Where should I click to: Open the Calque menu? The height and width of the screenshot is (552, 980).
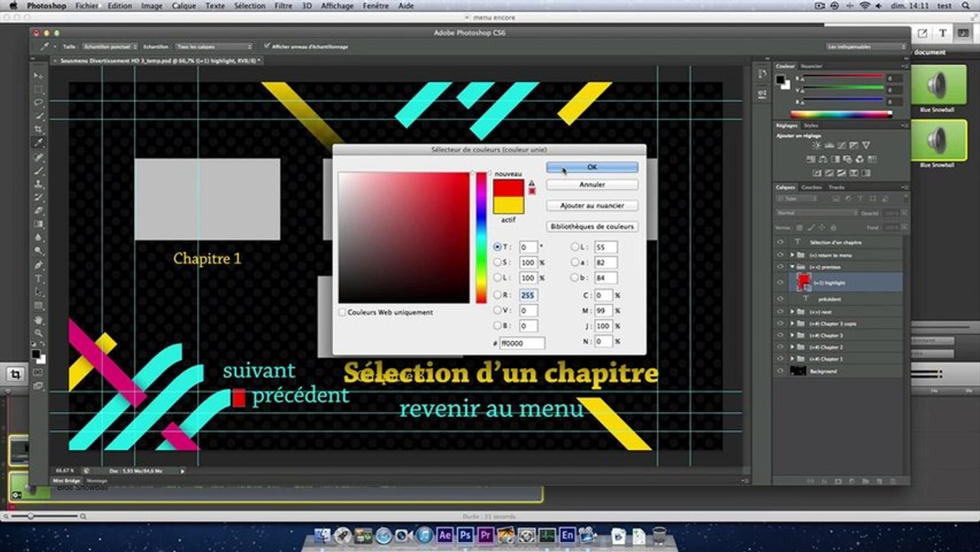tap(184, 5)
